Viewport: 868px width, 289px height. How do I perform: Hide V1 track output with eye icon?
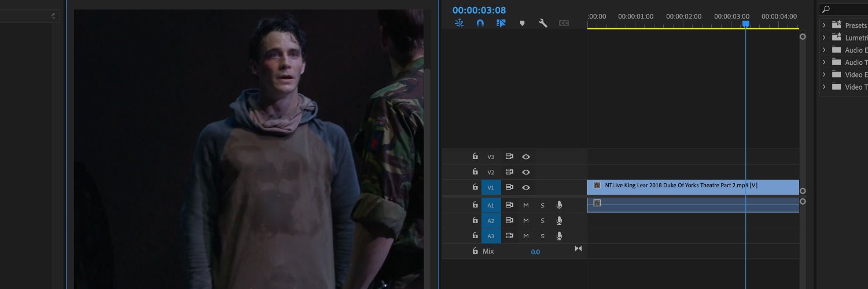(x=526, y=187)
